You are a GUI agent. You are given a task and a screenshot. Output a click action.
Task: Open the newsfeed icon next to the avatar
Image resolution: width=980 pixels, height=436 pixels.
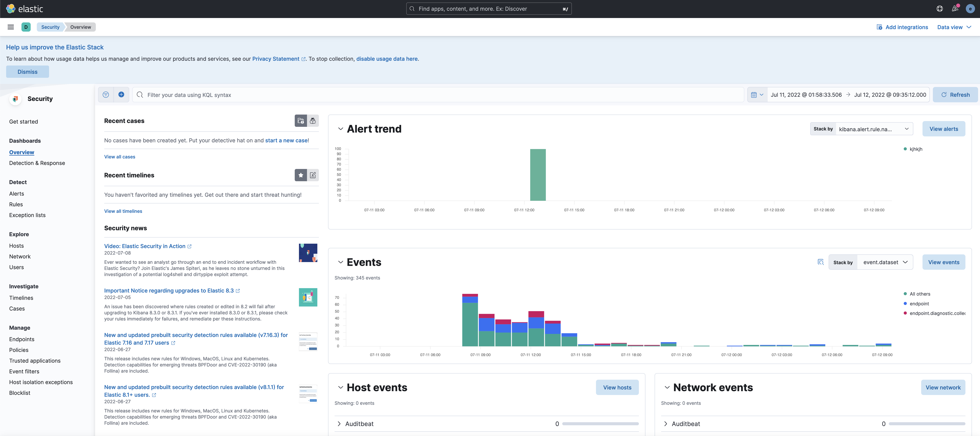coord(955,8)
